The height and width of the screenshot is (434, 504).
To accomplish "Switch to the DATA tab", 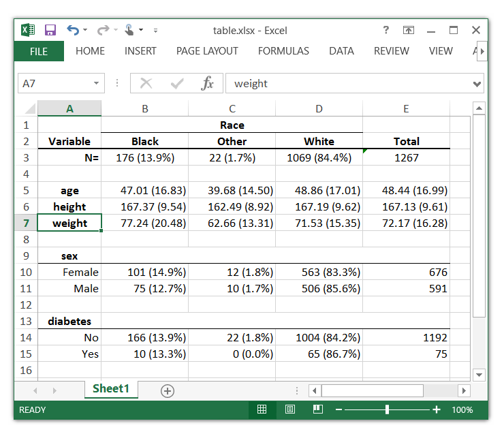I will (x=341, y=51).
